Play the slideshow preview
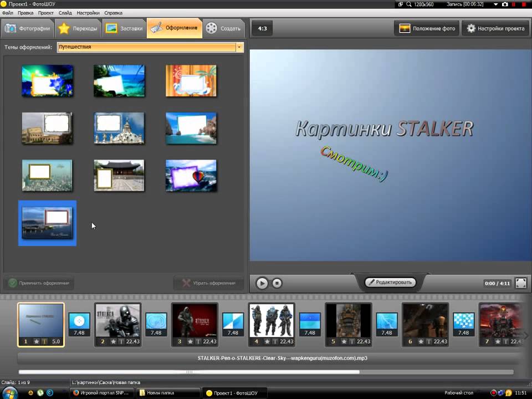Image resolution: width=532 pixels, height=399 pixels. pyautogui.click(x=262, y=283)
